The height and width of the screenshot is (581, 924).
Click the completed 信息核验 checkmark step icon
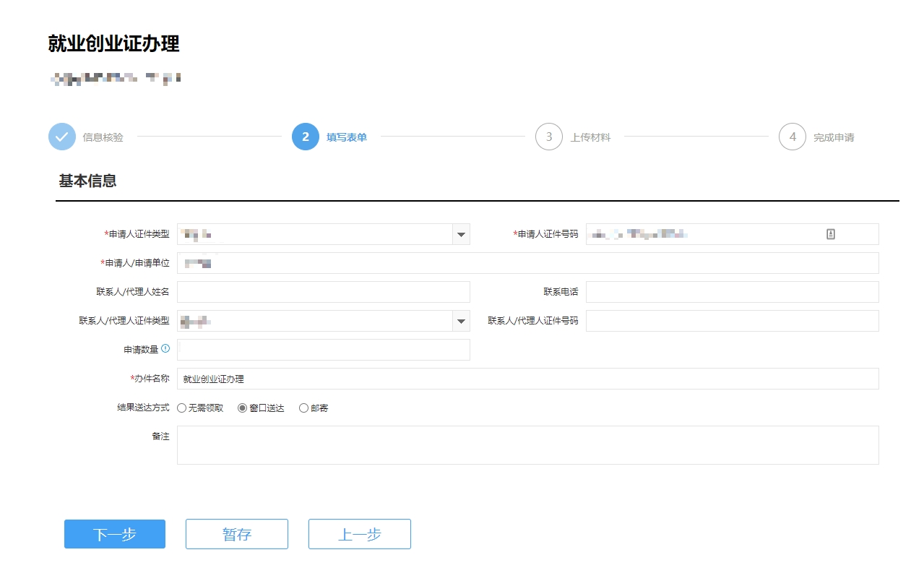(x=62, y=137)
